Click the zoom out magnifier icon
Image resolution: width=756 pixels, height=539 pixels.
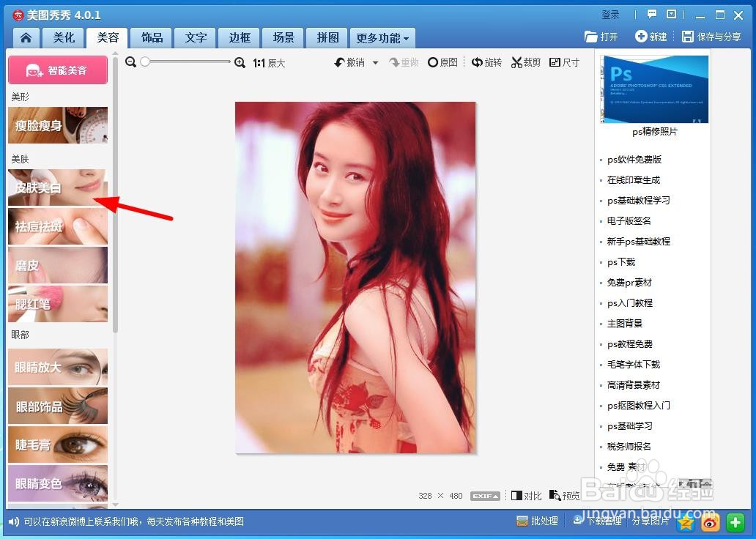(x=130, y=62)
